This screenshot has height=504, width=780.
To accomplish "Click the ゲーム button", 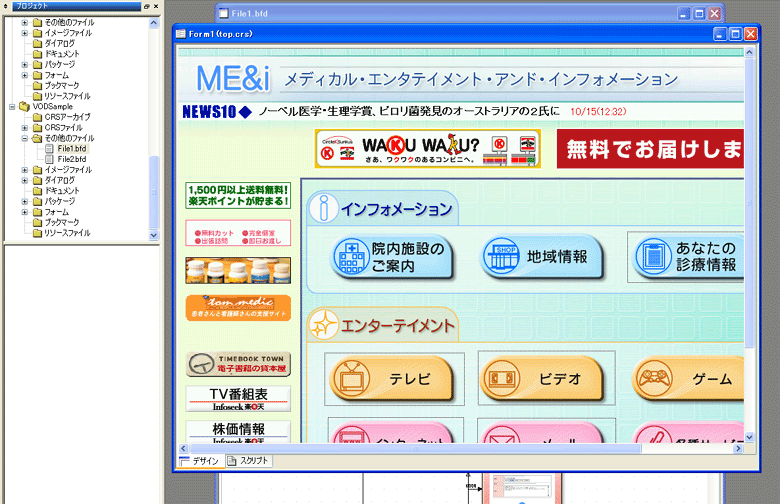I will 688,379.
